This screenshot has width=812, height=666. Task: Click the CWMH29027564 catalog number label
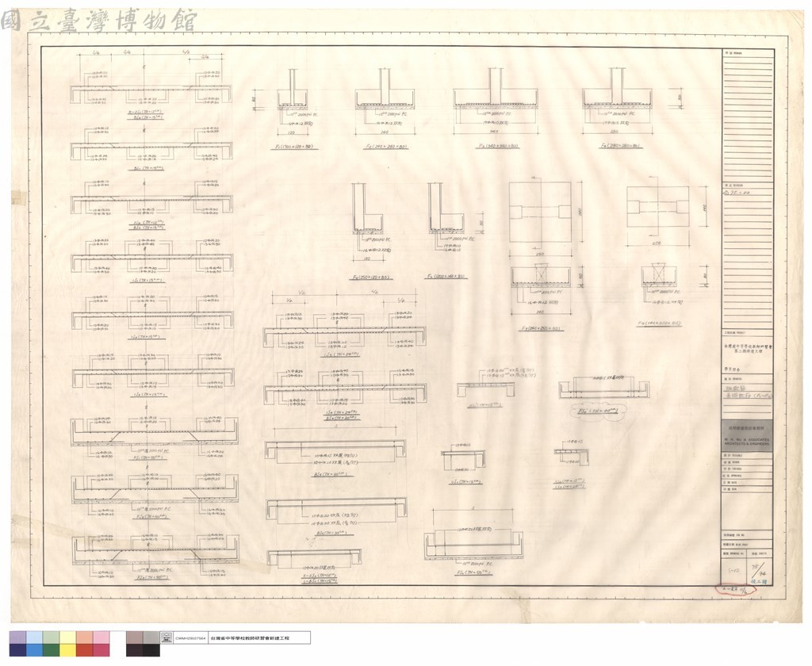(190, 638)
